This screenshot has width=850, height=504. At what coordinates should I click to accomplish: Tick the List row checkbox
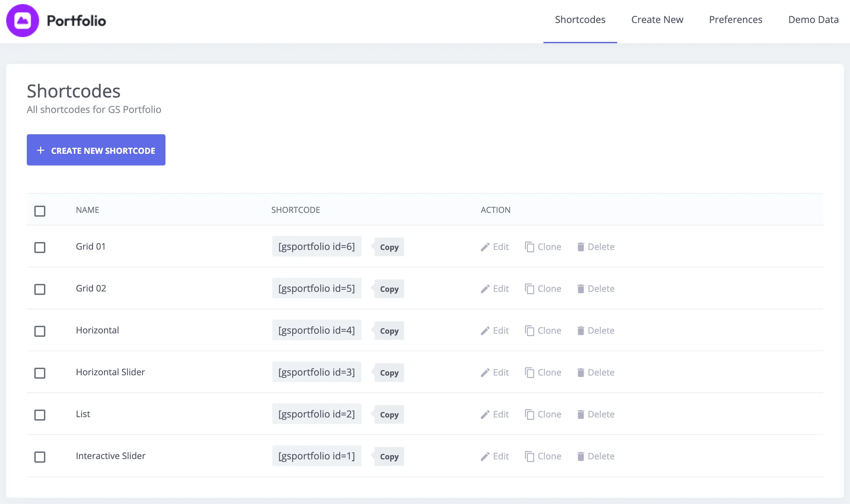pyautogui.click(x=40, y=415)
